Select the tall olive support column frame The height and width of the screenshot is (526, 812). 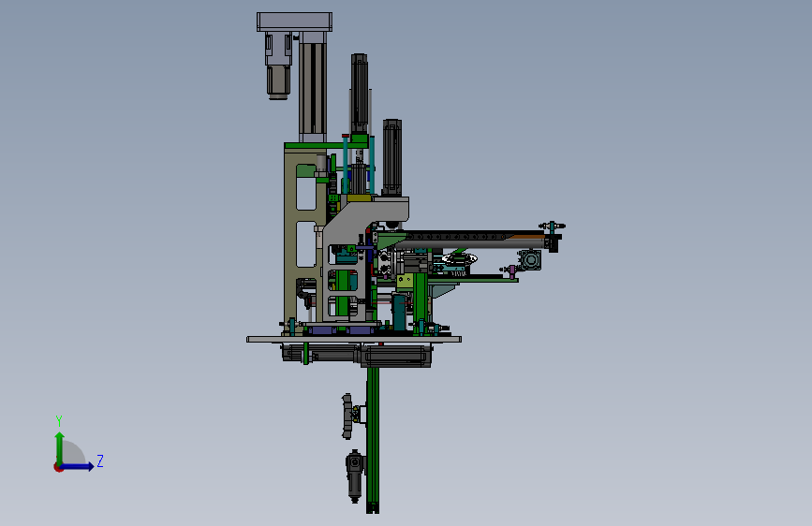point(290,240)
